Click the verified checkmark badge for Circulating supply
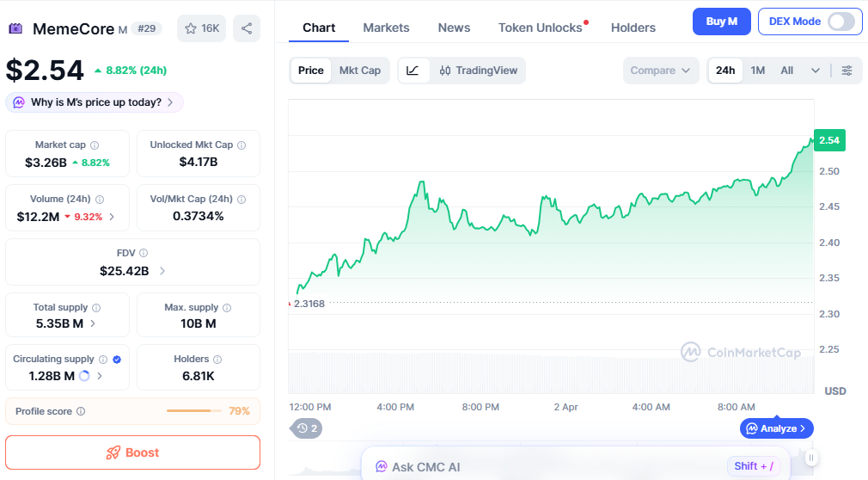Viewport: 868px width, 480px height. pyautogui.click(x=117, y=360)
